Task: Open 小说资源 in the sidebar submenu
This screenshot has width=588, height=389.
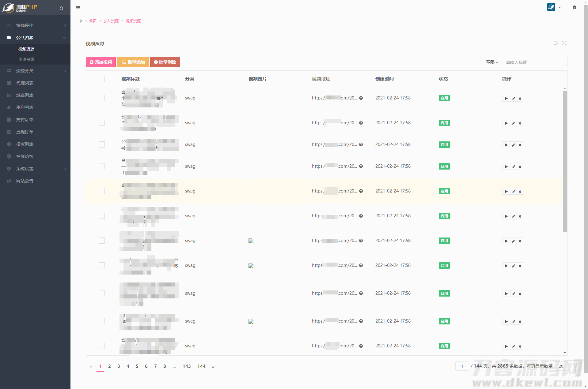Action: (26, 59)
